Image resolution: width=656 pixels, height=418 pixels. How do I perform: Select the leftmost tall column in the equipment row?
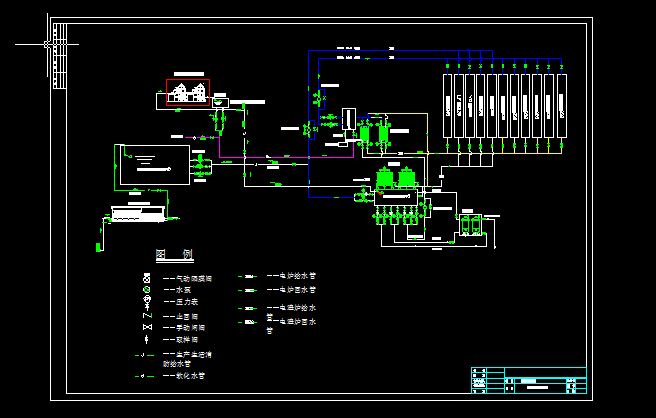[448, 106]
